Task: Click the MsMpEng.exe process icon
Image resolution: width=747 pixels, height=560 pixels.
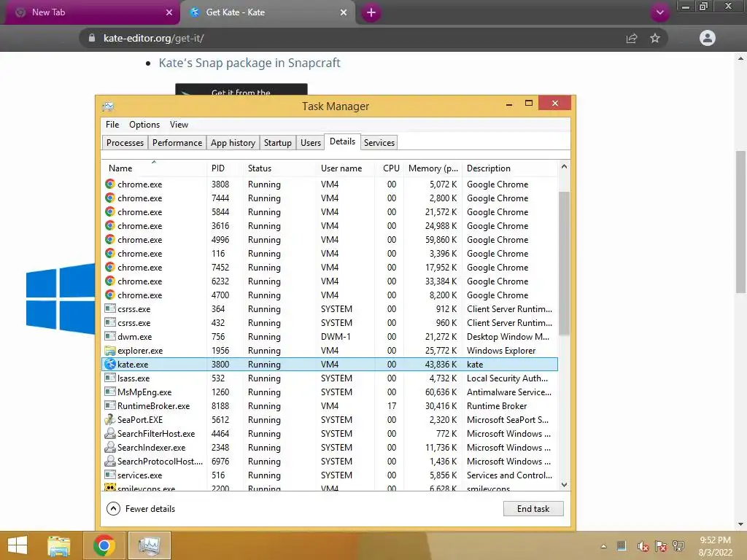Action: (x=110, y=392)
